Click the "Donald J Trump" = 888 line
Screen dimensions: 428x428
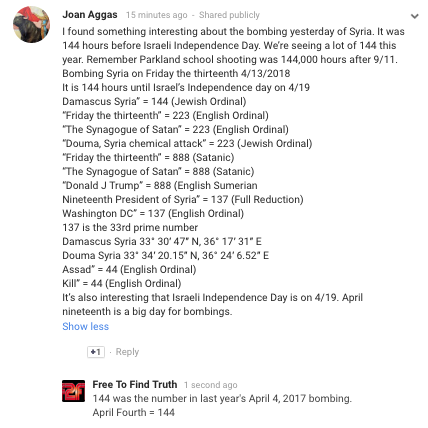[160, 185]
